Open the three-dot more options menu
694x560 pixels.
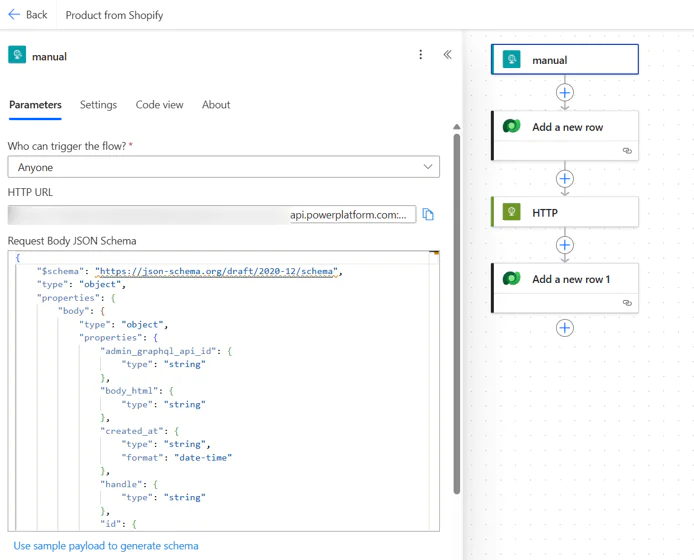point(420,54)
